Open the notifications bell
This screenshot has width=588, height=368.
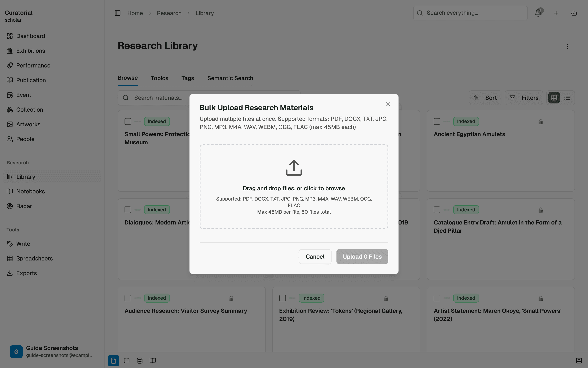coord(538,13)
